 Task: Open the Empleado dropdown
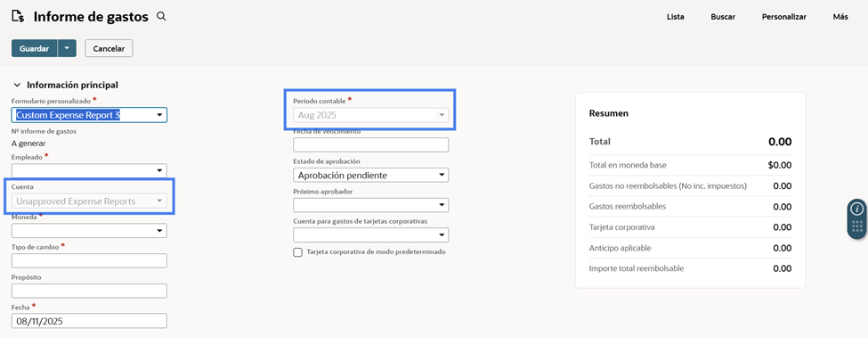tap(89, 170)
